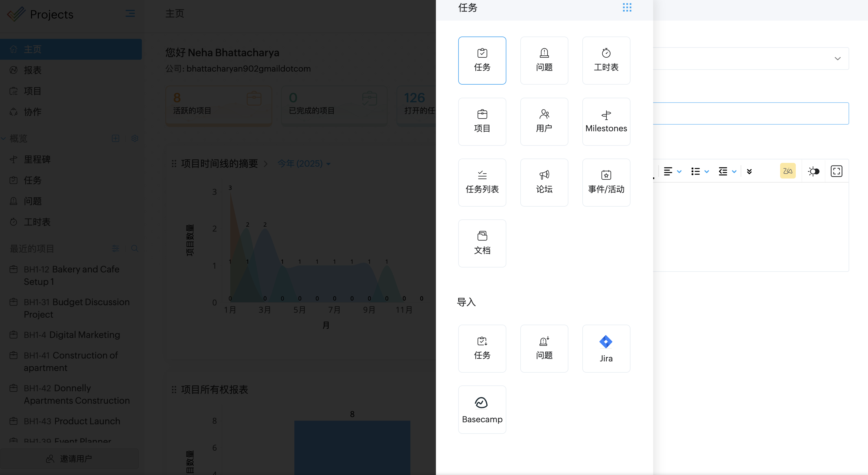
Task: Expand the editor to fullscreen
Action: pyautogui.click(x=836, y=171)
